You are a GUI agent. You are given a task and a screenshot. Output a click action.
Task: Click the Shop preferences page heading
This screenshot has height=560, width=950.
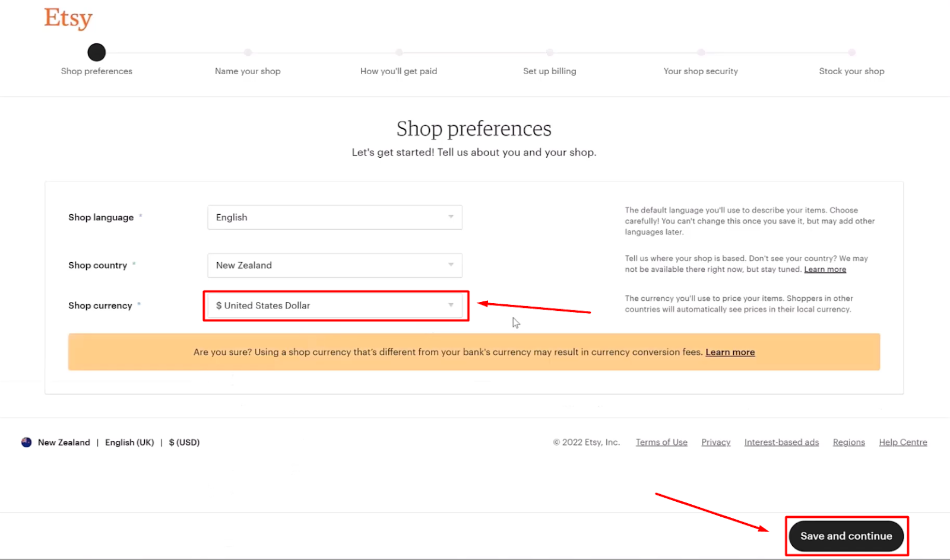(x=474, y=129)
